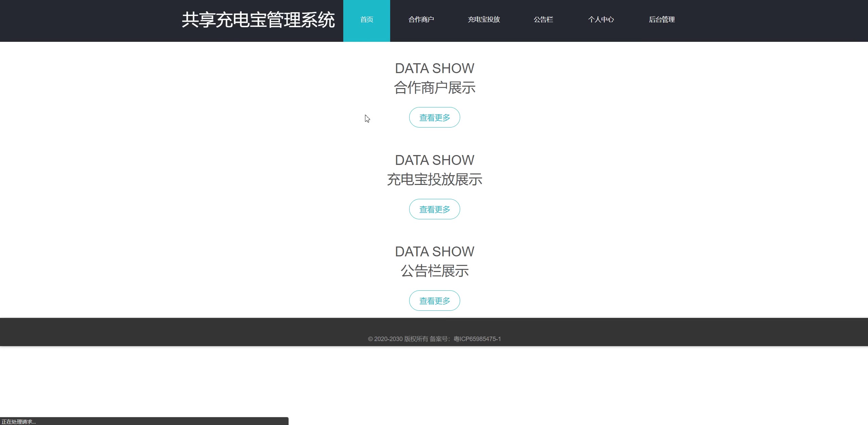
Task: Enter 后台管理 from the top navigation
Action: [661, 20]
